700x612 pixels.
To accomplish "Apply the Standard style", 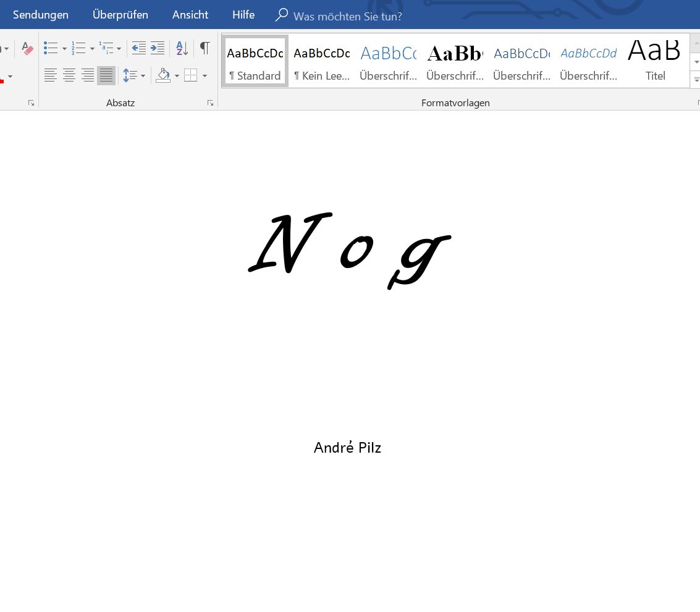I will click(255, 61).
